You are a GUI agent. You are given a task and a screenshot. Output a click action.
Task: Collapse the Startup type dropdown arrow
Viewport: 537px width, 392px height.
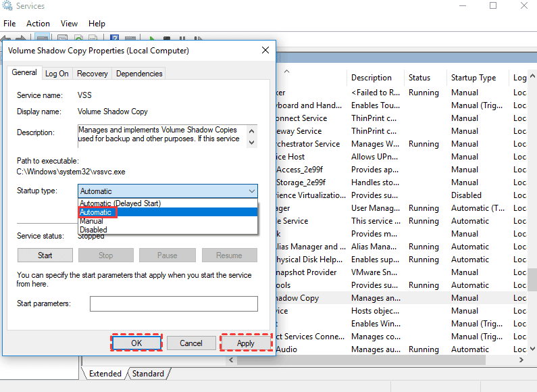pyautogui.click(x=251, y=191)
